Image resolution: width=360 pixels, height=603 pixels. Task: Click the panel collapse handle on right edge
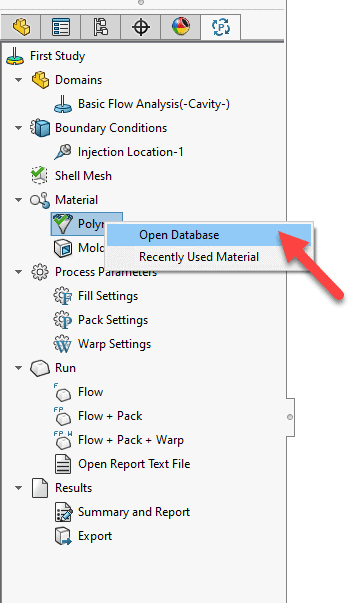click(290, 417)
